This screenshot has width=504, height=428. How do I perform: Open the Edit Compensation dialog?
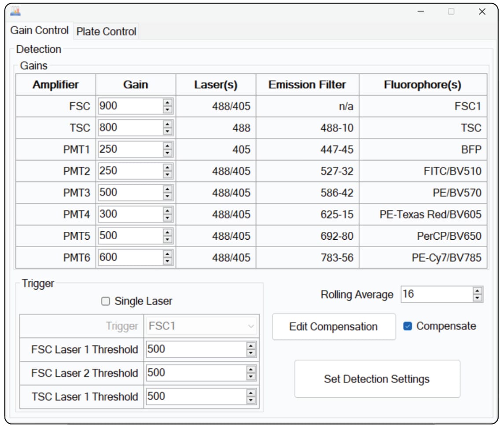[x=334, y=326]
